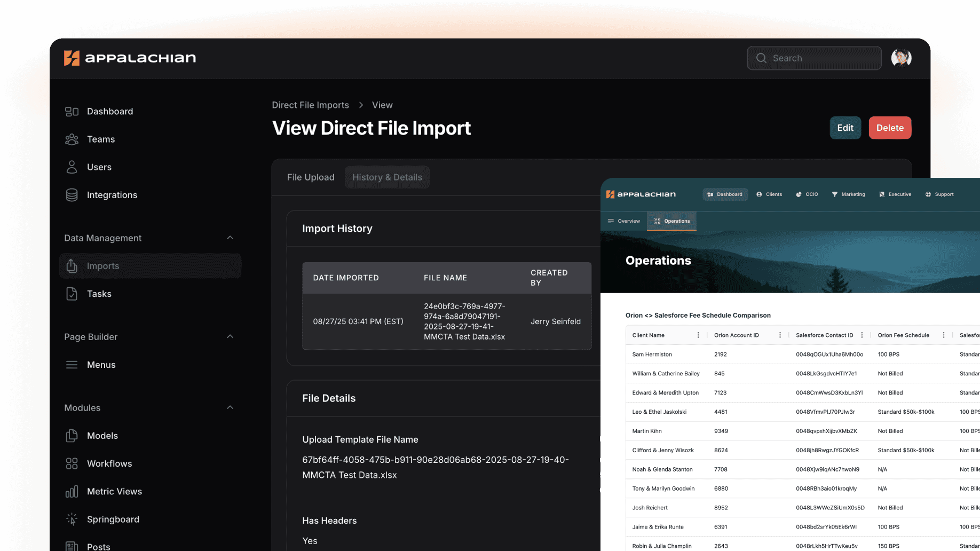Click the Models files icon
The height and width of the screenshot is (551, 980).
[72, 436]
